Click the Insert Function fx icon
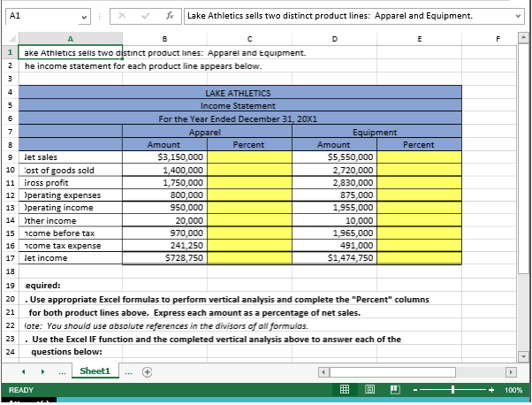Screen dimensions: 532x405 171,17
